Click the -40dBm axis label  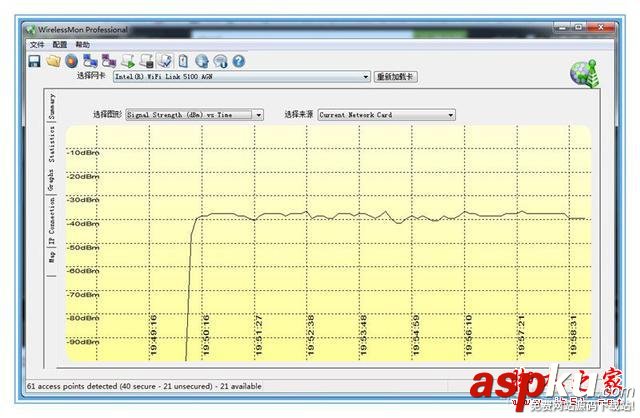click(83, 224)
